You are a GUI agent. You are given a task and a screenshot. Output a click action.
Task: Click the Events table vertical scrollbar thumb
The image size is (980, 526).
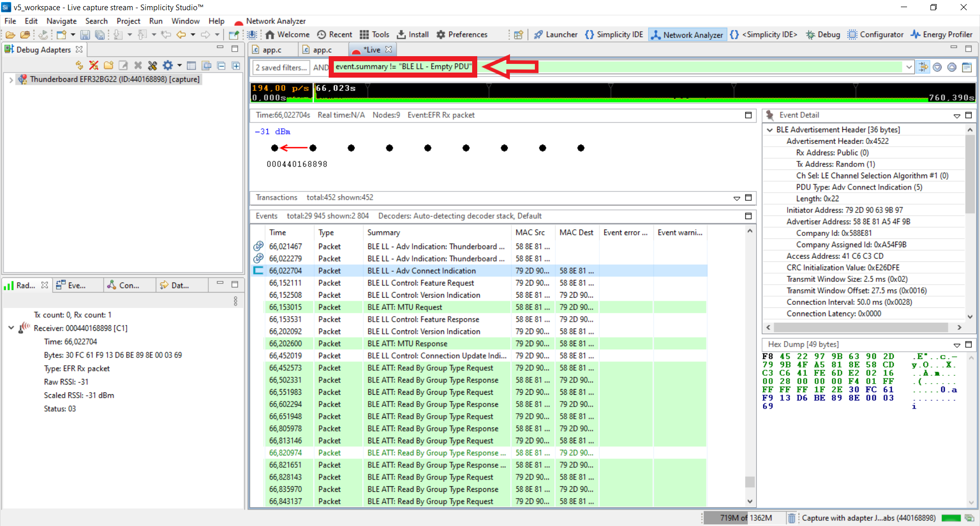point(749,482)
